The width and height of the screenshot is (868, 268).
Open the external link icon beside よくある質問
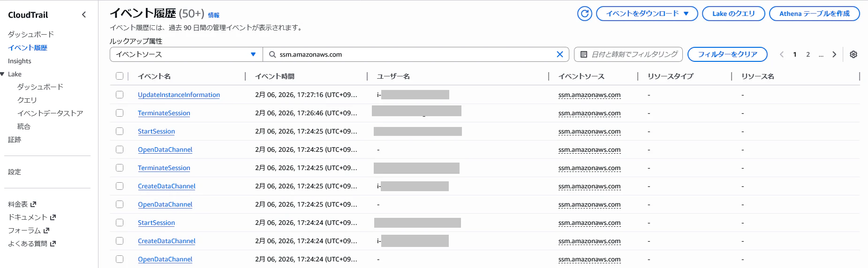pos(53,244)
